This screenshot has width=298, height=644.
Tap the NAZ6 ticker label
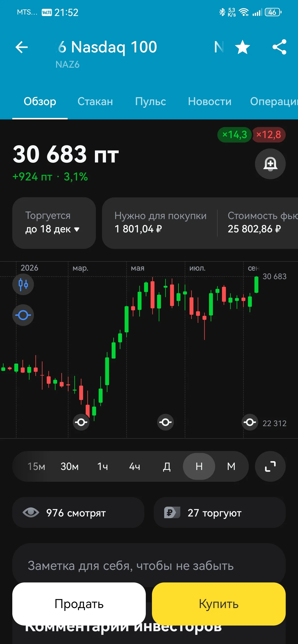(x=67, y=64)
